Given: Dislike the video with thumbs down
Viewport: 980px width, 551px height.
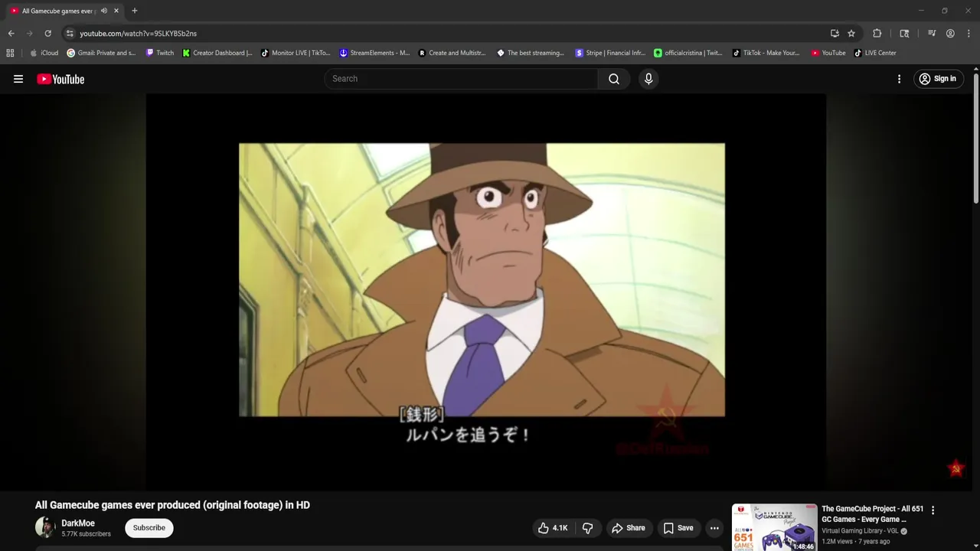Looking at the screenshot, I should click(x=588, y=528).
